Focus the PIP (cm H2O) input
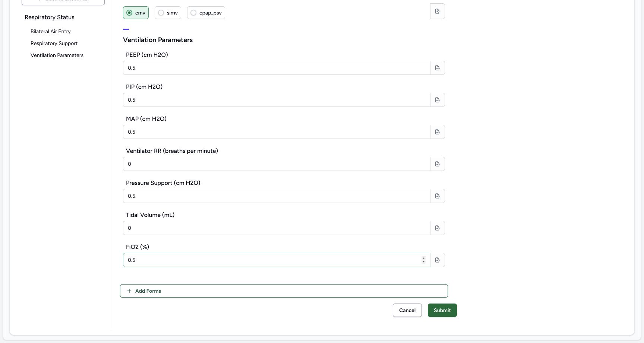This screenshot has width=644, height=343. tap(277, 100)
